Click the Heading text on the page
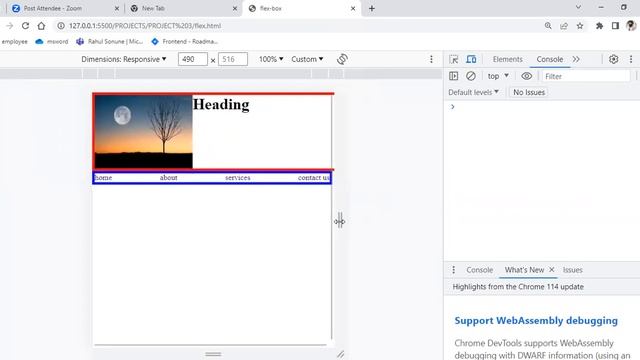Viewport: 640px width, 360px height. (x=221, y=104)
